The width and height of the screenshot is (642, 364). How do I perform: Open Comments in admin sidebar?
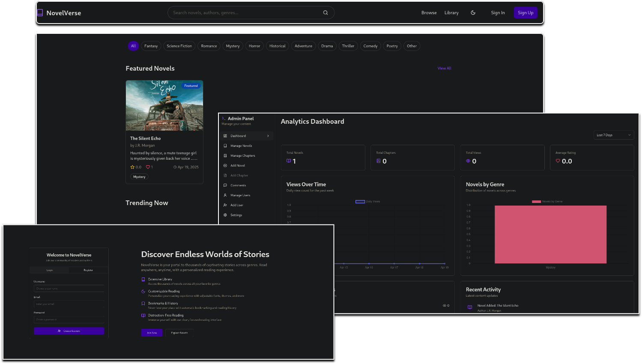[x=238, y=185]
